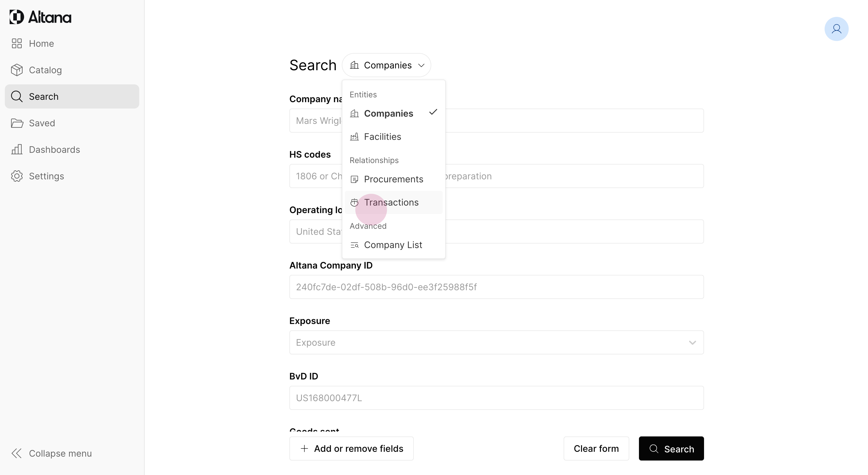
Task: Choose Facilities from the entity menu
Action: pos(382,137)
